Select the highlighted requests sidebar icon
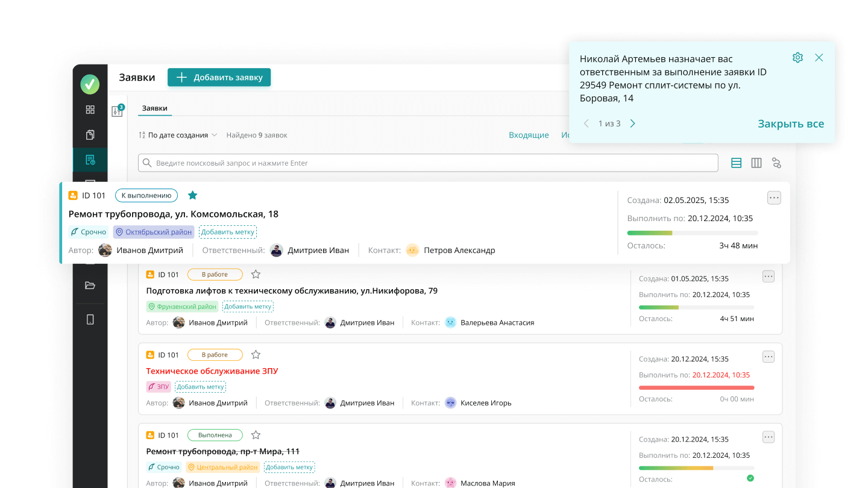Screen dimensions: 868x488 pos(90,160)
